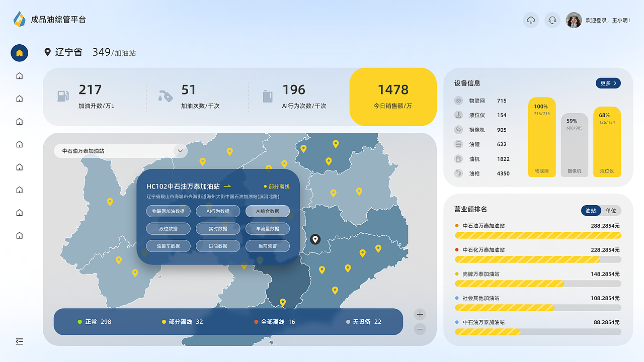
Task: Click the 油枪 count 4350
Action: (x=503, y=173)
